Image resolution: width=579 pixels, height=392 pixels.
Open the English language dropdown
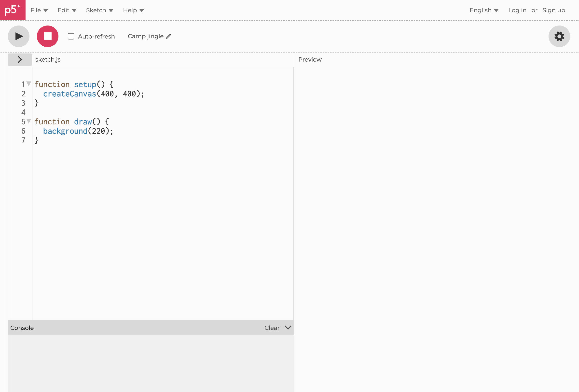(484, 10)
